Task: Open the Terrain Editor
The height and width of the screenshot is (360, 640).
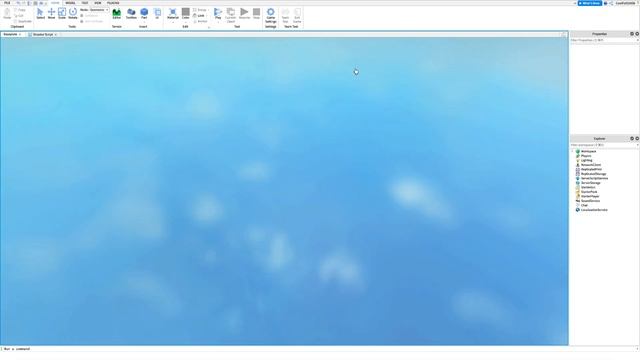Action: click(x=116, y=13)
